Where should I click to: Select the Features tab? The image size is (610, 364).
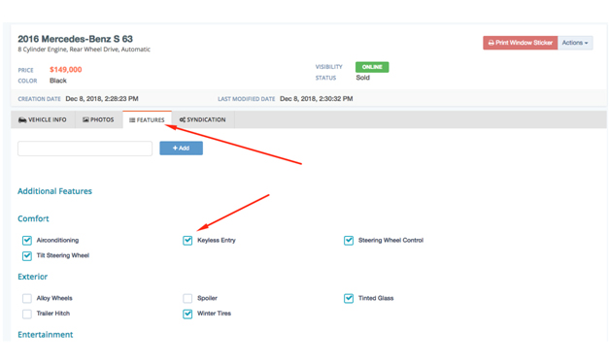coord(147,119)
